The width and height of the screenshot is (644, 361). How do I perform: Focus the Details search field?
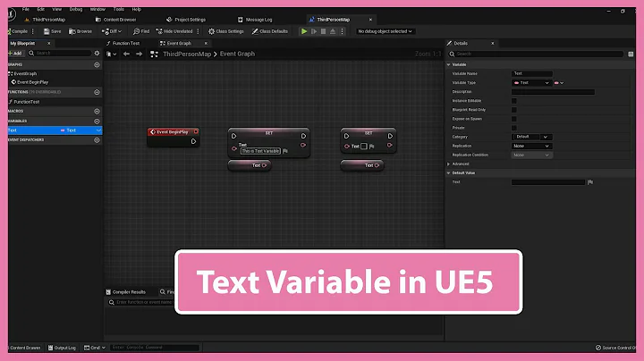coord(536,55)
